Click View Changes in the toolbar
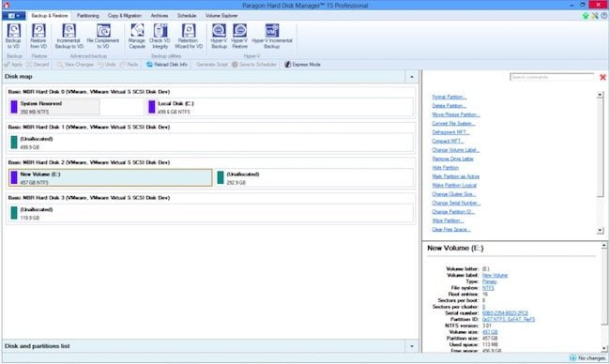610x364 pixels. 75,65
